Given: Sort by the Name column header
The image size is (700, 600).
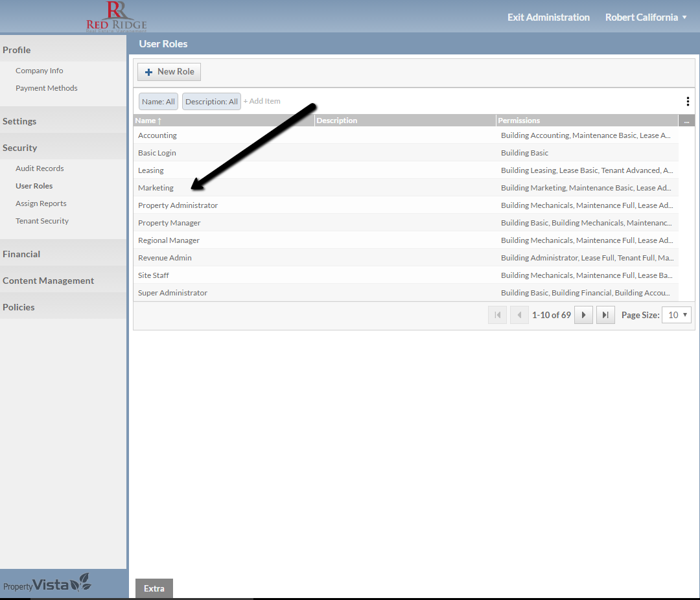Looking at the screenshot, I should click(x=146, y=121).
